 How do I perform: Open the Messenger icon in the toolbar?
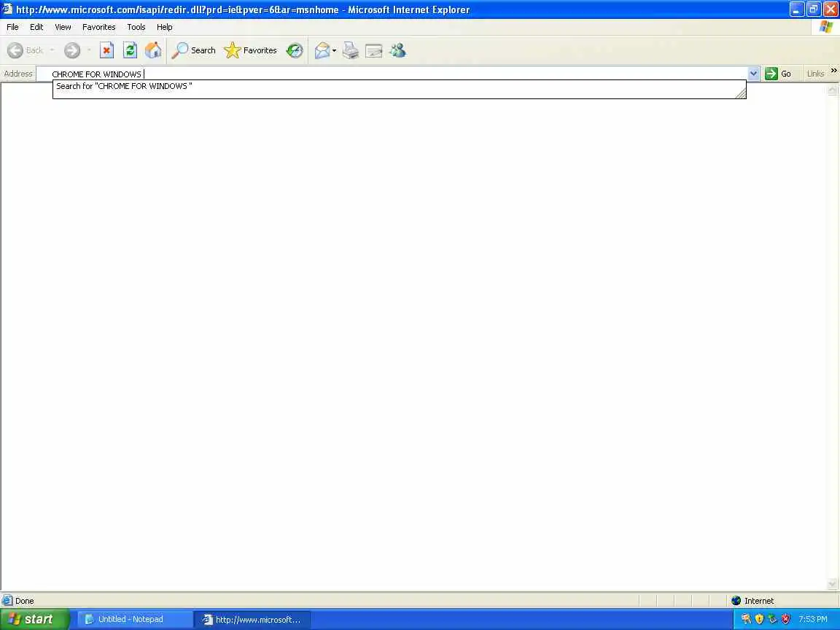pyautogui.click(x=397, y=50)
